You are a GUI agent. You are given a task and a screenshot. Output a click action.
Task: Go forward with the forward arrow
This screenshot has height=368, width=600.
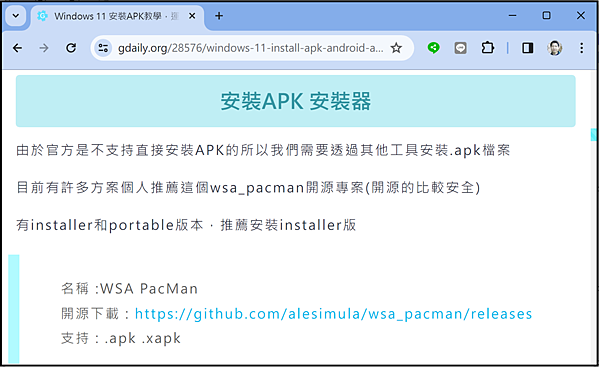click(x=44, y=48)
